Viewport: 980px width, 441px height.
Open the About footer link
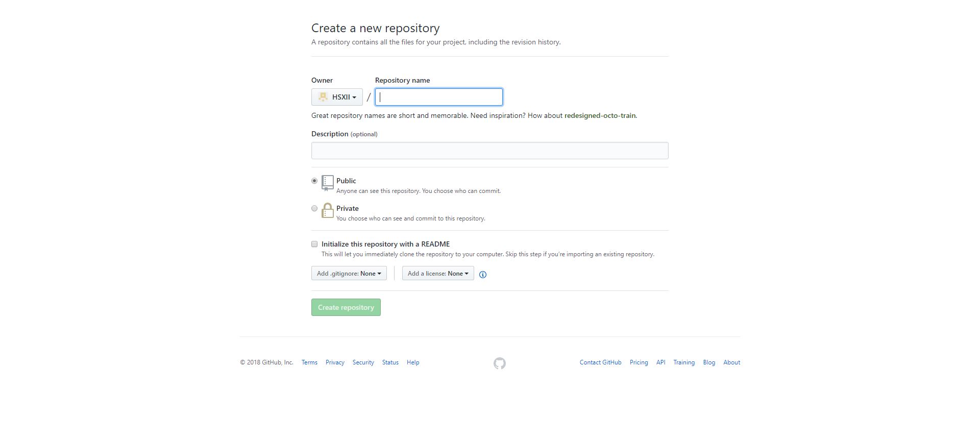coord(731,362)
